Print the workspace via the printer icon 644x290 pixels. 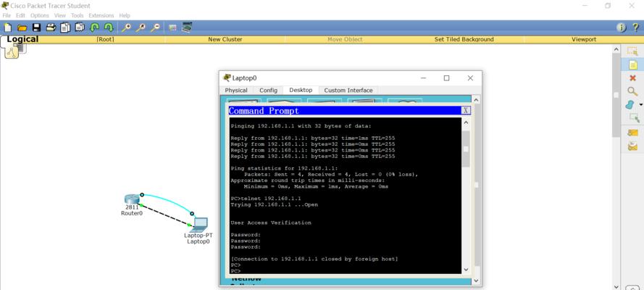coord(51,28)
